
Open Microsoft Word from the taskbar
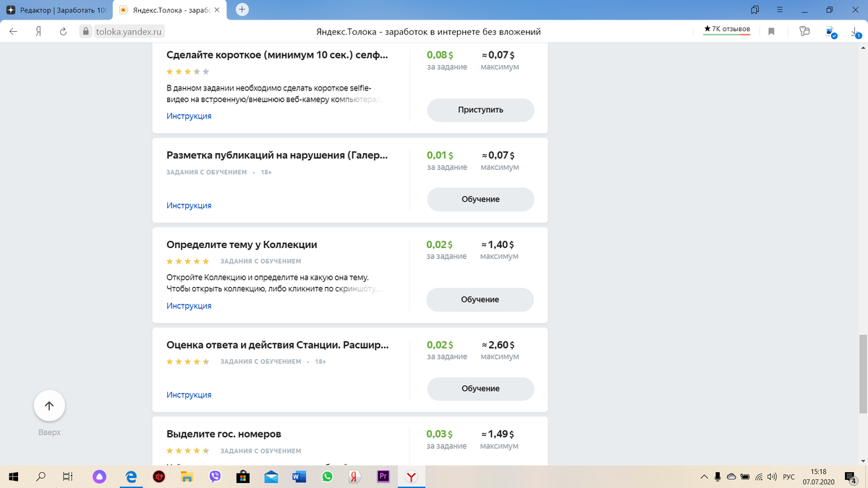point(299,476)
